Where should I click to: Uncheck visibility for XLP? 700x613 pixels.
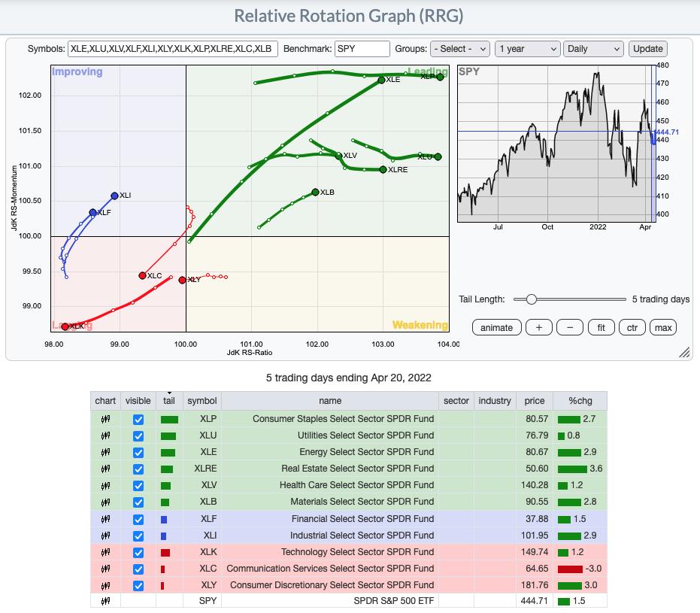tap(138, 419)
